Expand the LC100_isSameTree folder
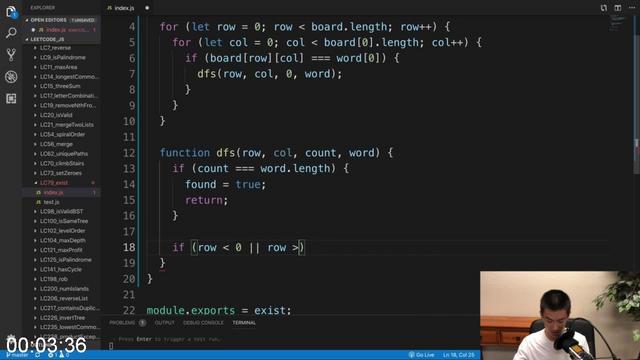Viewport: 640px width, 360px height. click(64, 221)
